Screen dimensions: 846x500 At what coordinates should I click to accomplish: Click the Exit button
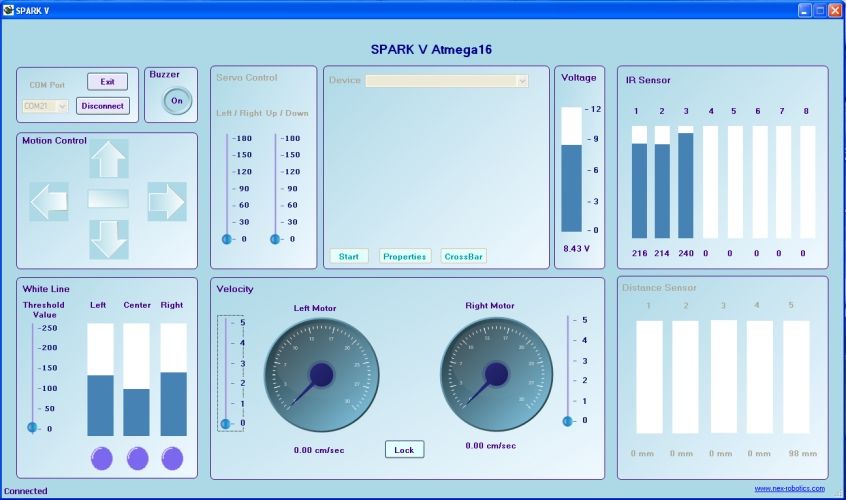coord(107,81)
